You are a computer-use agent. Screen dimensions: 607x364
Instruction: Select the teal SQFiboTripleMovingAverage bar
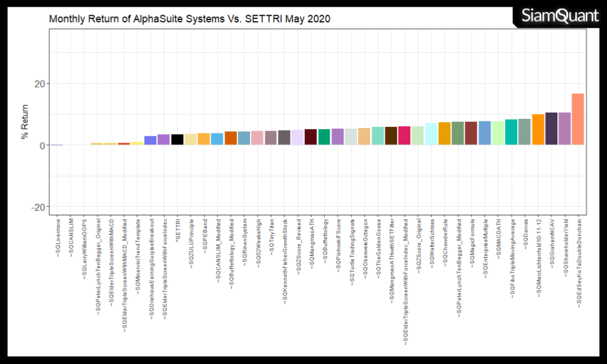click(x=511, y=132)
